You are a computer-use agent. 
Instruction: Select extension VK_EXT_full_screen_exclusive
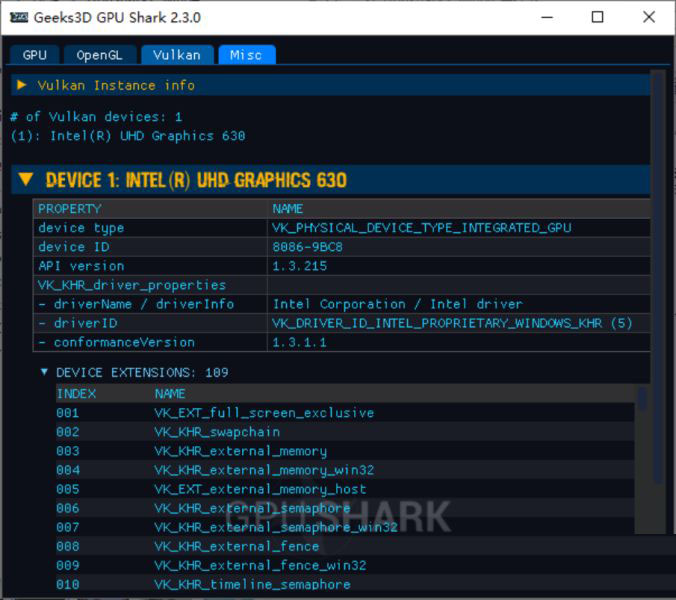[264, 413]
